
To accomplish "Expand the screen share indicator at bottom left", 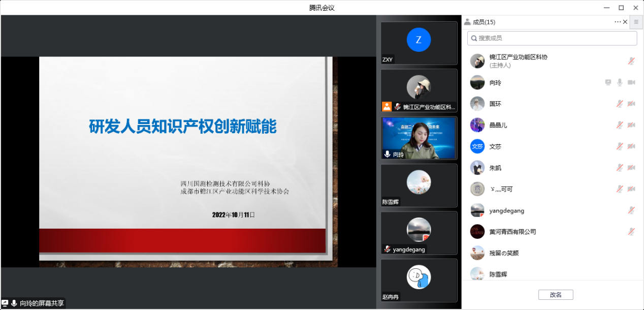I will pyautogui.click(x=33, y=302).
